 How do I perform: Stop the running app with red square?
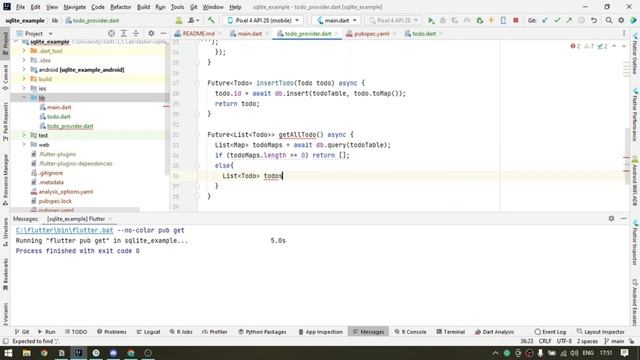[x=516, y=20]
